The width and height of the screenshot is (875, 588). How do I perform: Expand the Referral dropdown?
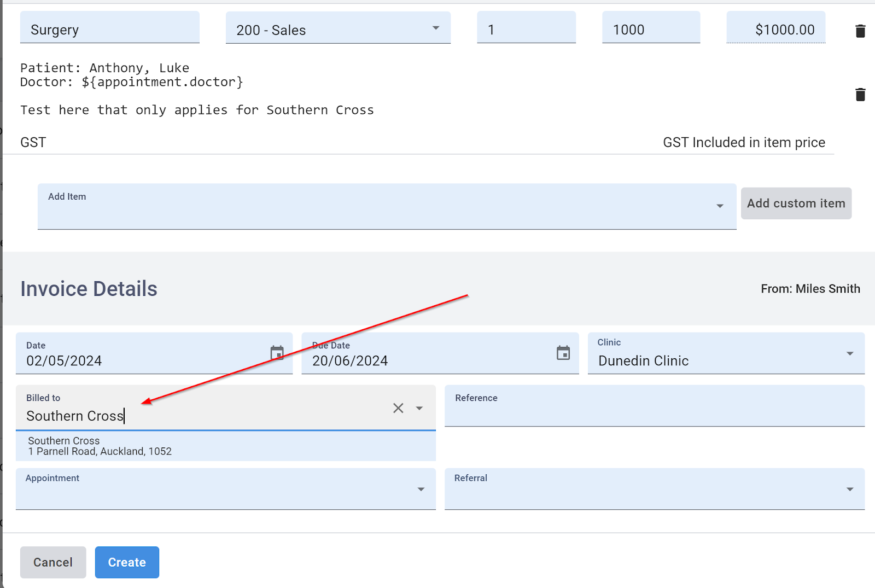[849, 489]
